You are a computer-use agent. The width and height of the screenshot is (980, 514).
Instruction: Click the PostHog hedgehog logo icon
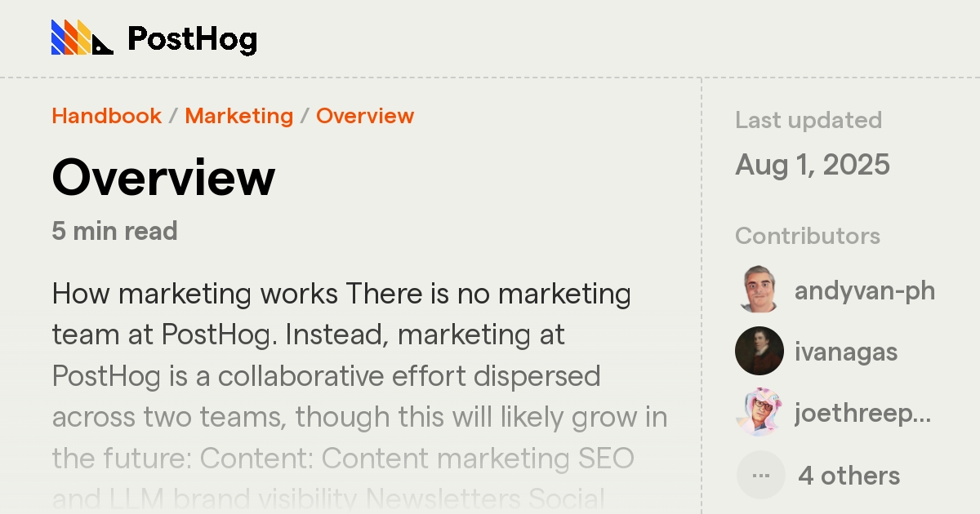(x=82, y=38)
